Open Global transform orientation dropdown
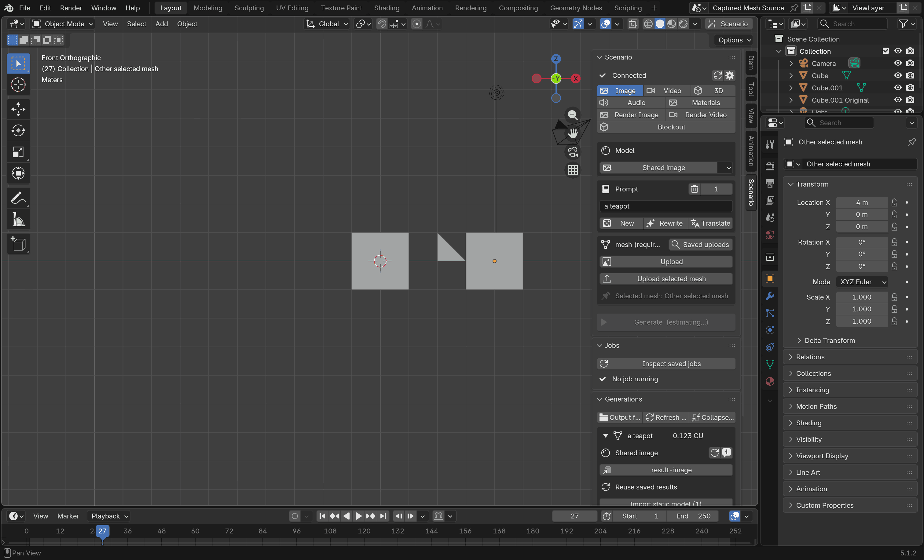Viewport: 924px width, 560px height. point(327,24)
